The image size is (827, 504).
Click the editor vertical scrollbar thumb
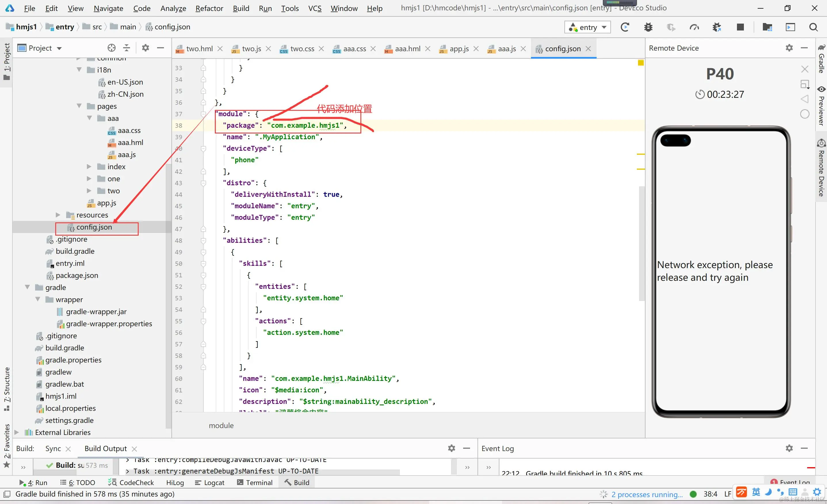(641, 243)
